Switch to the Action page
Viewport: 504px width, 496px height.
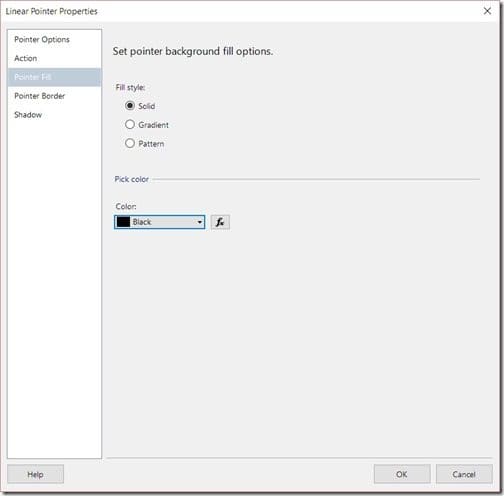(x=54, y=58)
